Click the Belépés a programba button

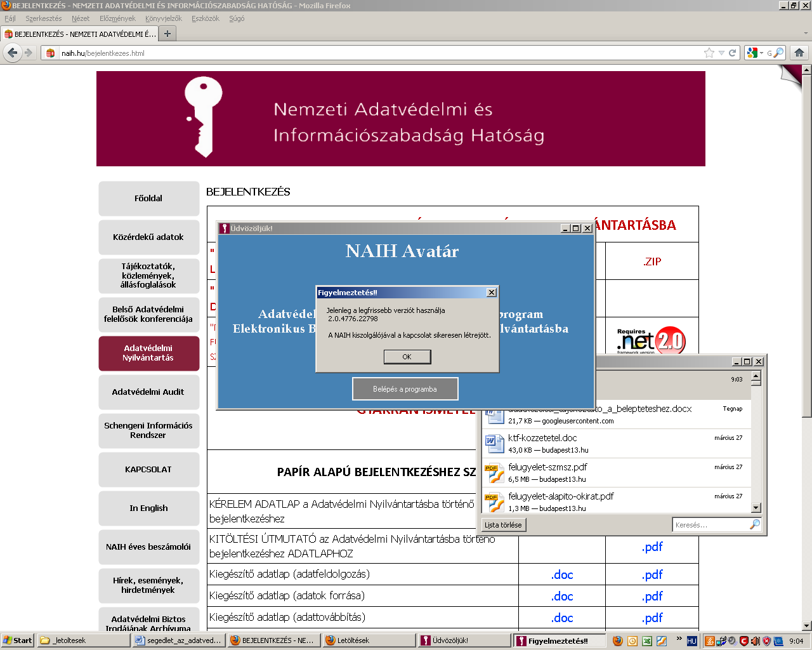405,389
